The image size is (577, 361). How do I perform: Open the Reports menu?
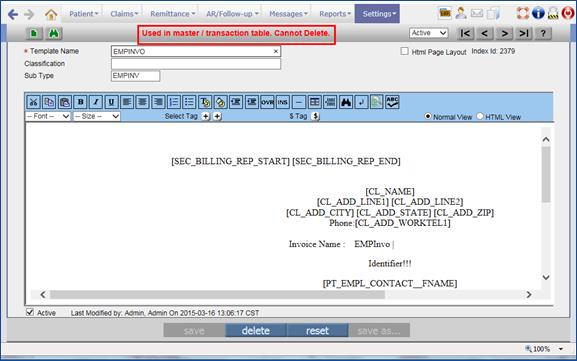tap(335, 14)
